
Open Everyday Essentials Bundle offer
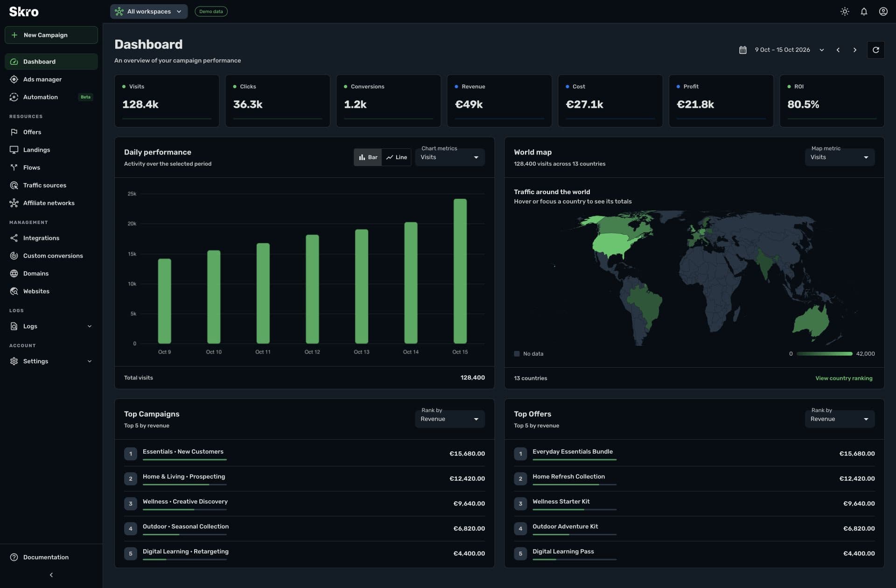point(694,454)
